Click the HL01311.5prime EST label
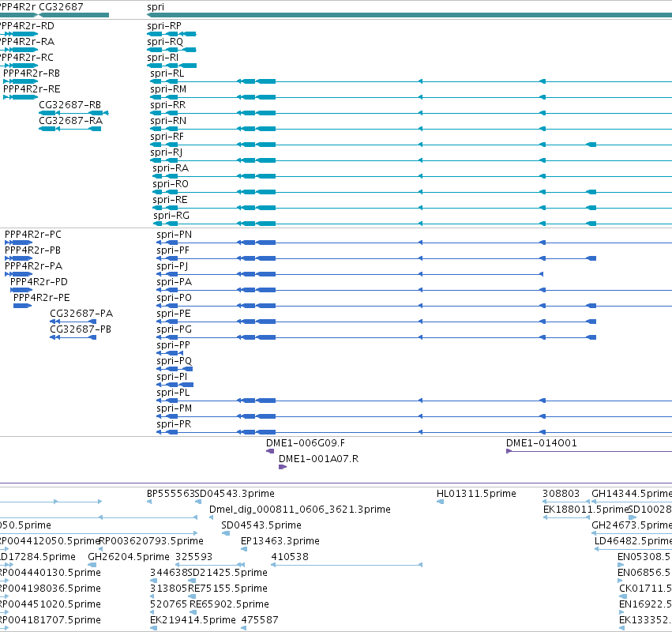 pyautogui.click(x=476, y=494)
